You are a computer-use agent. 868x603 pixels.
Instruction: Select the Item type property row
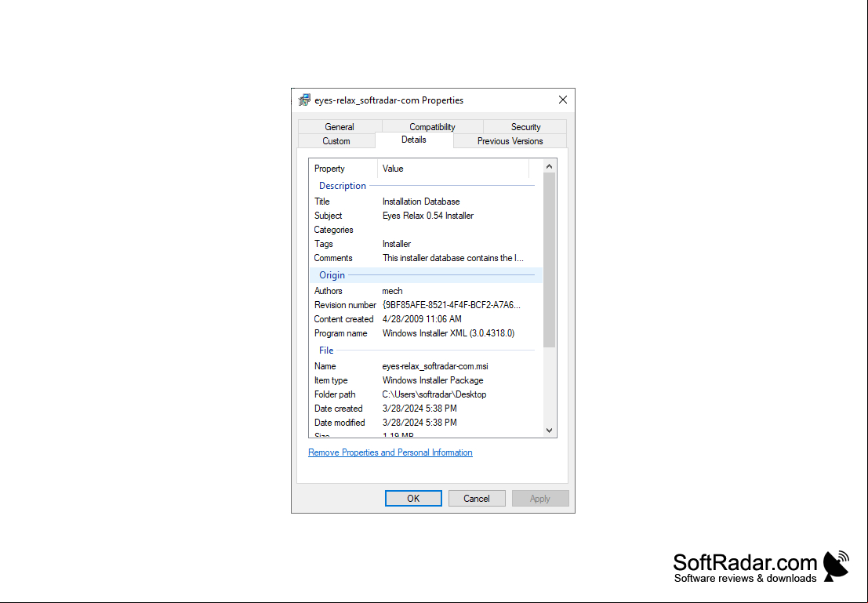tap(426, 380)
